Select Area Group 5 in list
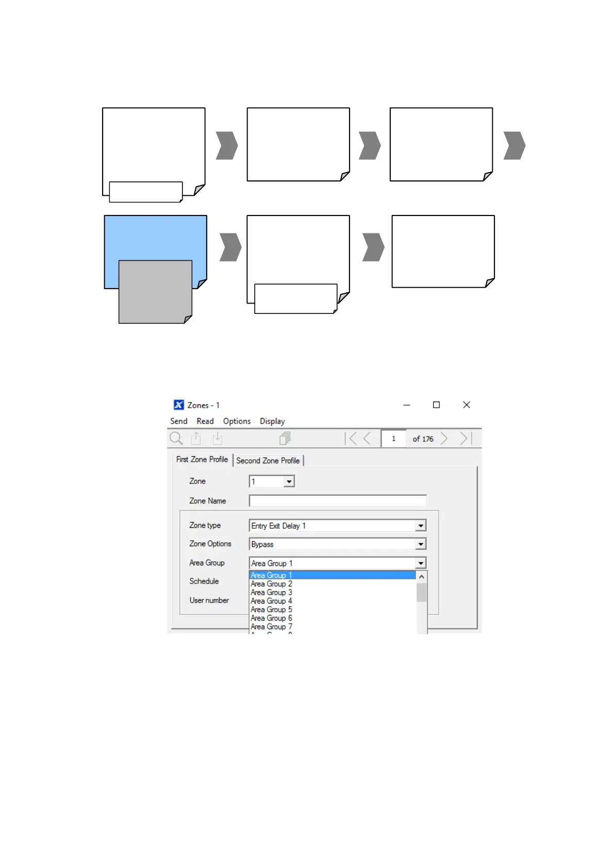 [333, 610]
